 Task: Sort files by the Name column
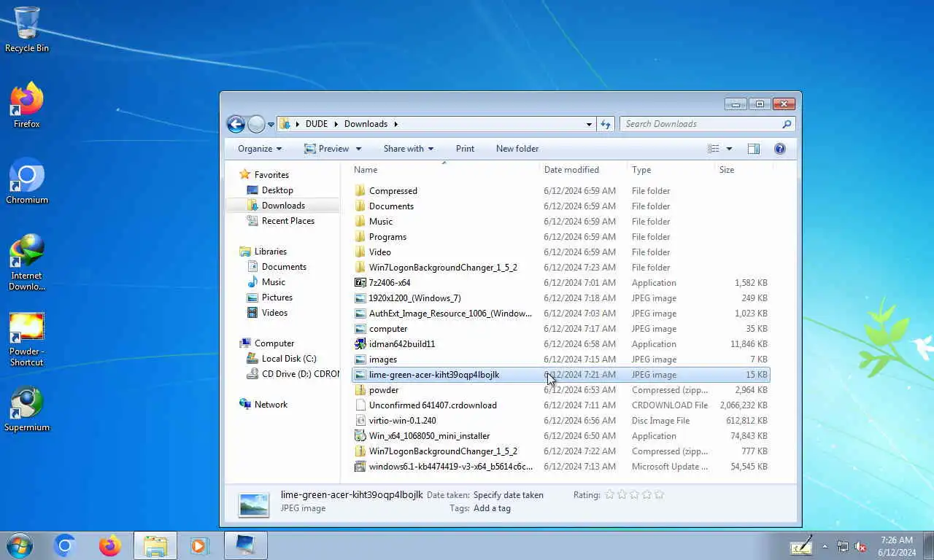click(x=445, y=170)
